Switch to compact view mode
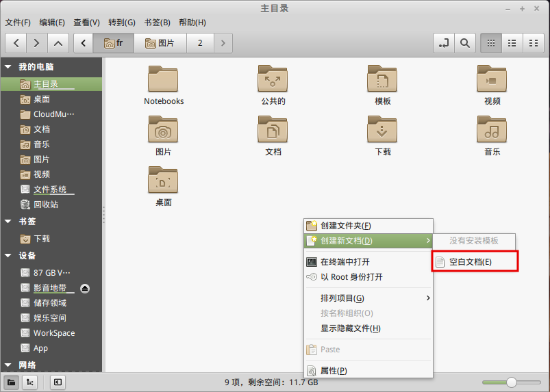 tap(532, 43)
